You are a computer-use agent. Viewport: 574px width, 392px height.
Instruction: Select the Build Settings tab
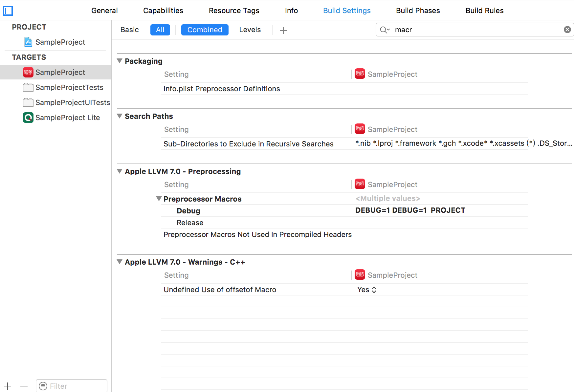[x=347, y=11]
